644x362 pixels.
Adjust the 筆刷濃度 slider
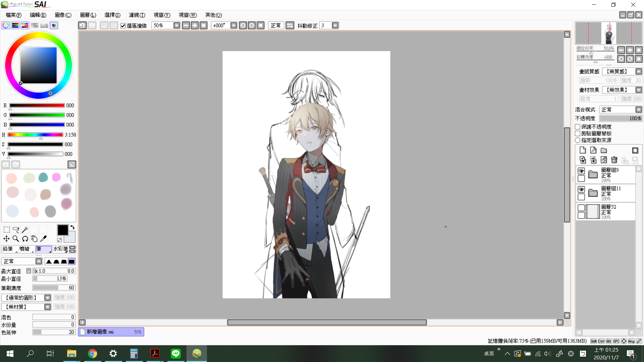[54, 288]
